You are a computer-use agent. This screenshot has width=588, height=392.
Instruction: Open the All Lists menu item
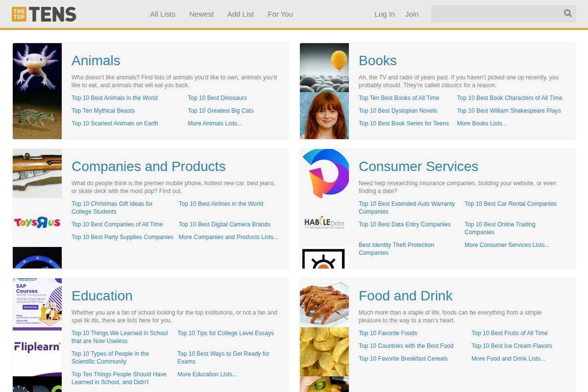163,14
